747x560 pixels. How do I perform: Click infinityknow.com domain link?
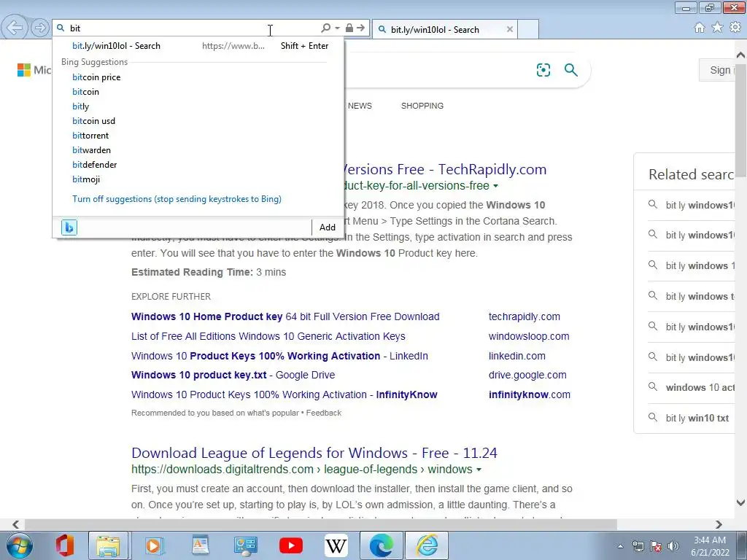click(530, 394)
